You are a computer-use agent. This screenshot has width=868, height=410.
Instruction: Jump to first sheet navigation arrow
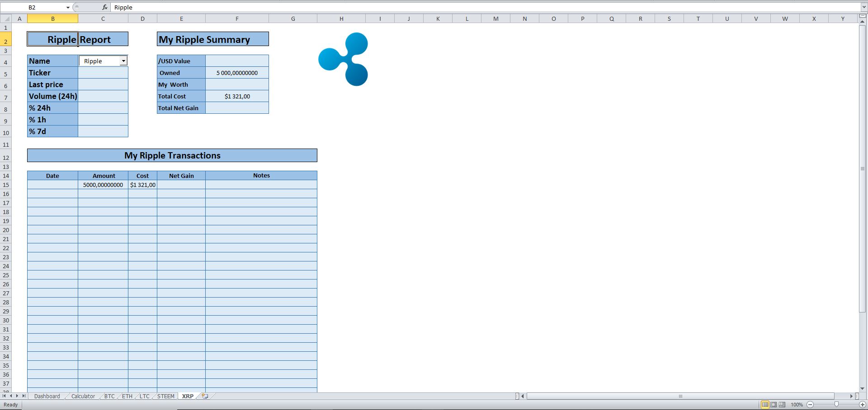click(4, 396)
